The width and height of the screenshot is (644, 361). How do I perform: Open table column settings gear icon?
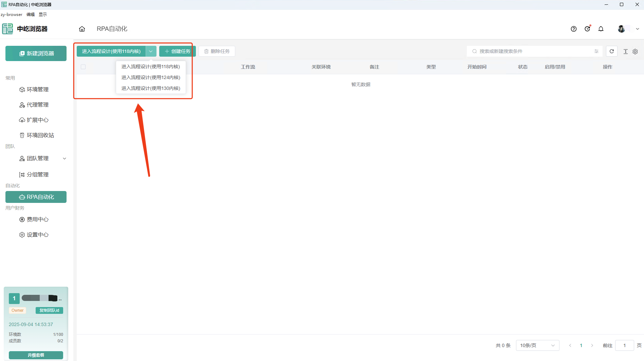(x=635, y=52)
